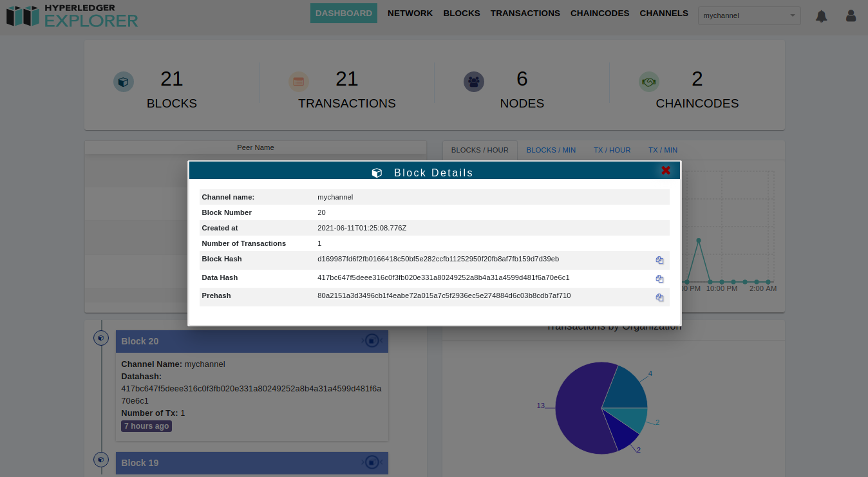Open notifications via the bell icon
868x477 pixels.
(x=822, y=15)
